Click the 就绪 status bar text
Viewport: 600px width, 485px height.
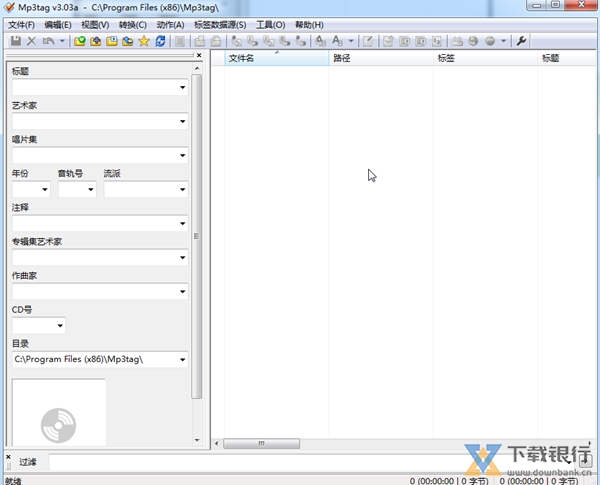click(13, 481)
